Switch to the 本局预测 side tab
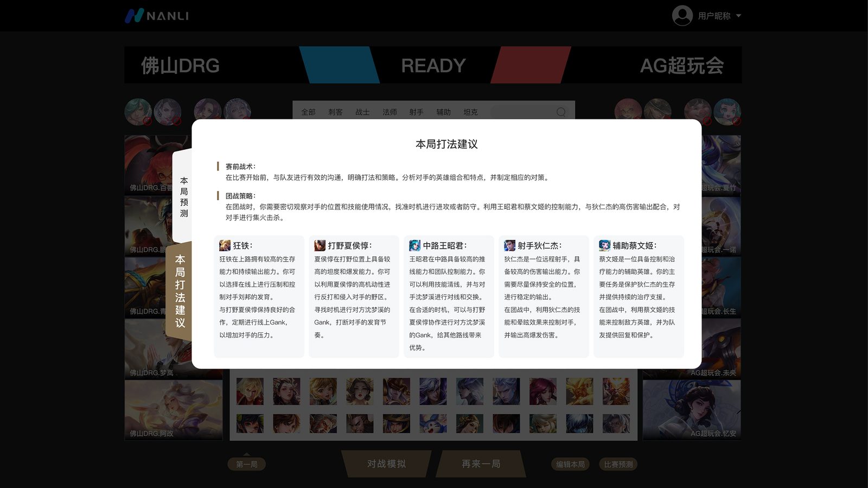 (x=183, y=197)
